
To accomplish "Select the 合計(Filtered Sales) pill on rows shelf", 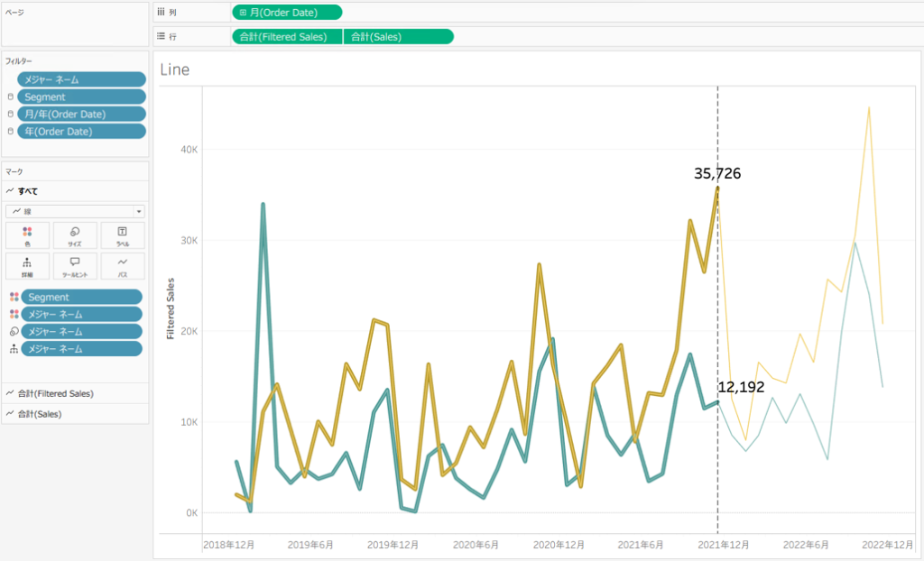I will 287,37.
